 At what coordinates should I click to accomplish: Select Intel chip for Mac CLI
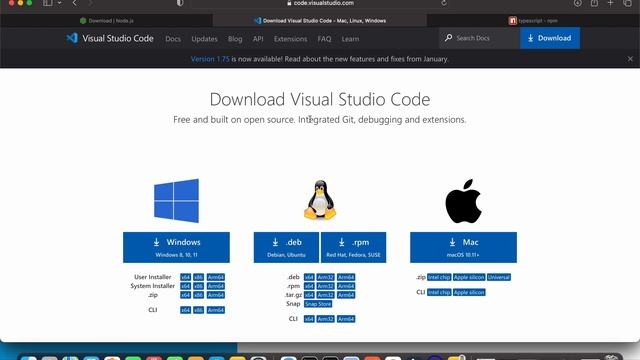439,292
